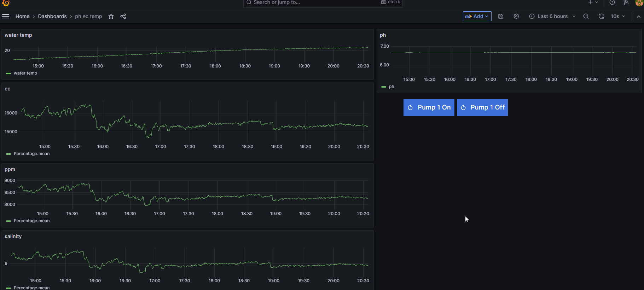Focus the Search or jump to field
The image size is (644, 290).
tap(323, 3)
